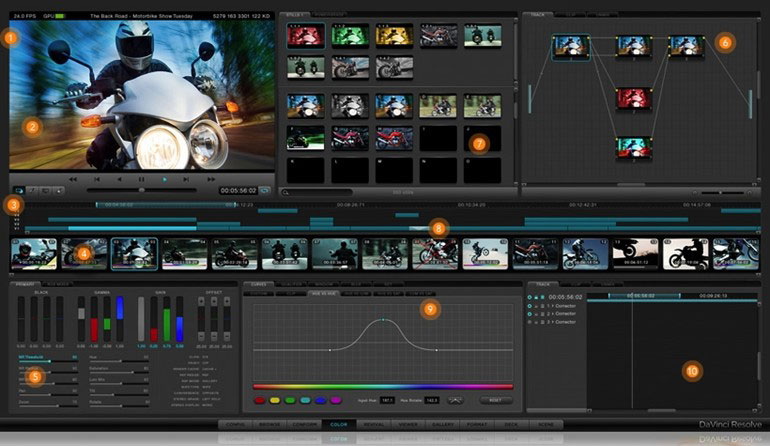Click the step-to-previous-clip transport icon
This screenshot has height=446, width=770.
click(96, 179)
